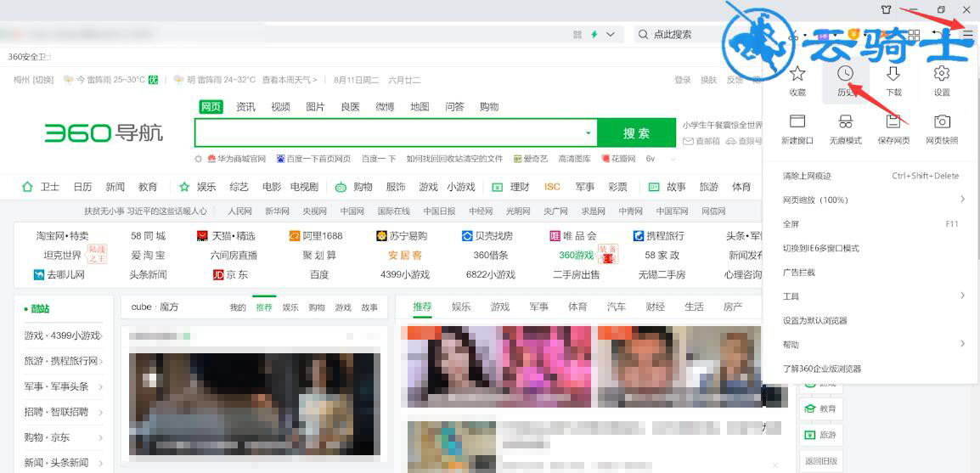Click the 旅游 sidebar button
This screenshot has height=473, width=980.
[820, 434]
